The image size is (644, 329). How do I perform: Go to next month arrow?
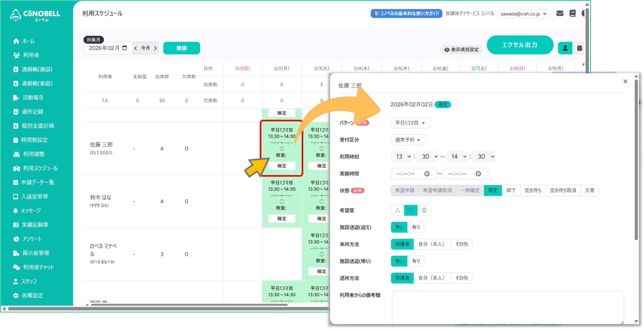pos(155,48)
